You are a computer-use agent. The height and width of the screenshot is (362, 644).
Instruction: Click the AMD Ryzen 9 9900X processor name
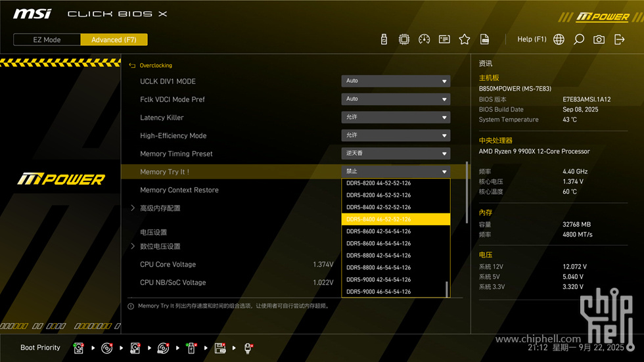click(x=534, y=152)
